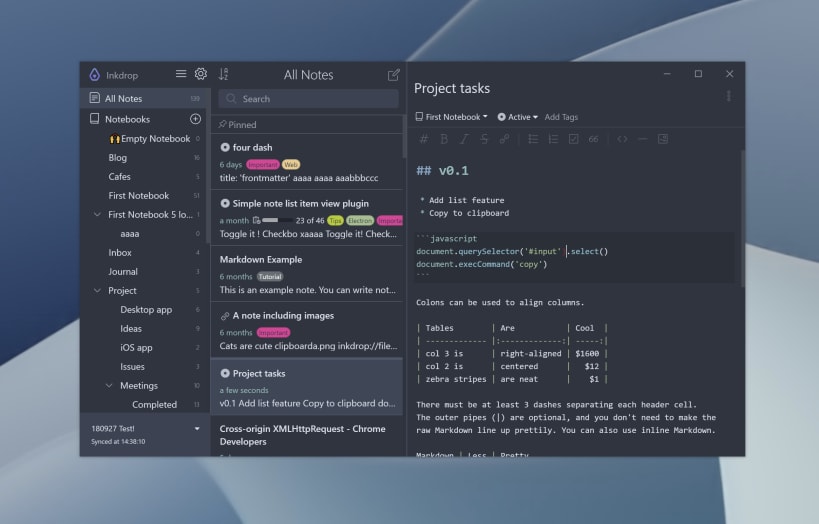Open the First Notebook dropdown in editor

pyautogui.click(x=451, y=117)
